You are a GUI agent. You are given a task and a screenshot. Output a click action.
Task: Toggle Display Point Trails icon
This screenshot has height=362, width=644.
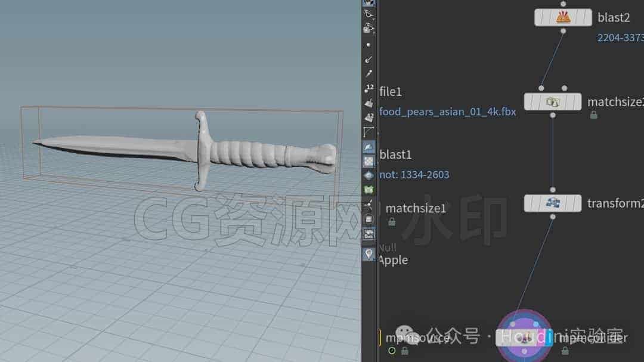pos(369,73)
